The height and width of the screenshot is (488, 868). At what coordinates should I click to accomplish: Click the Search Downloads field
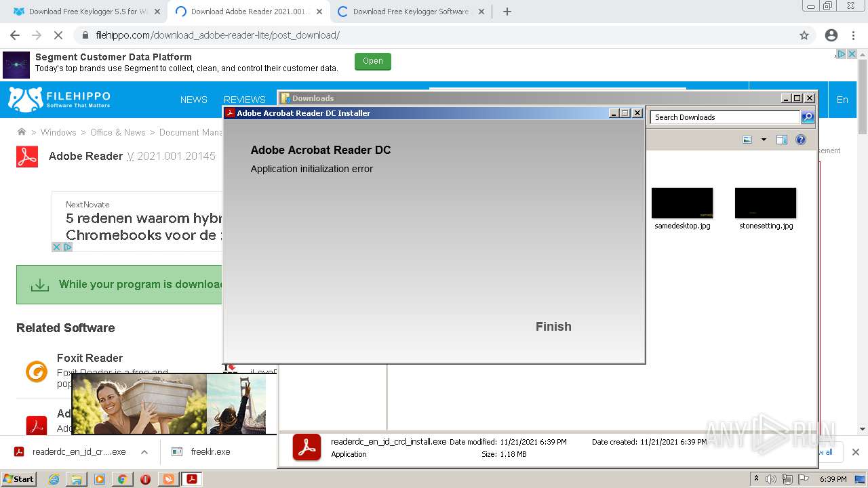pos(726,117)
